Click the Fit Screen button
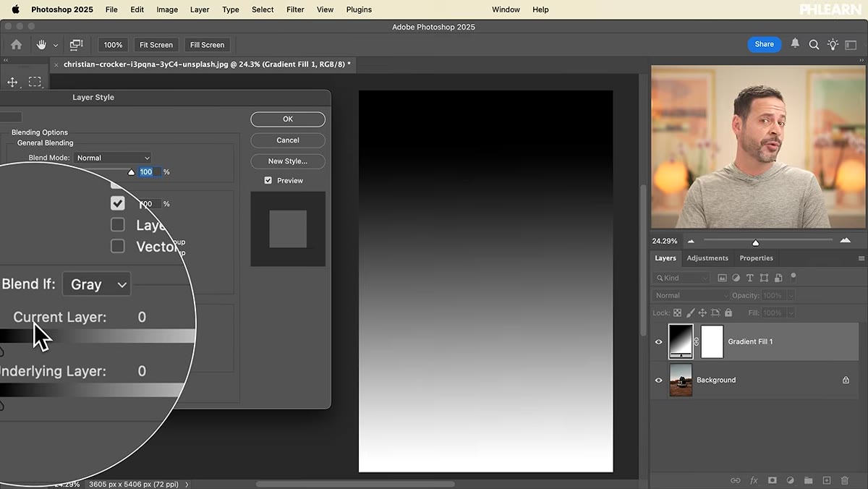The height and width of the screenshot is (489, 868). (156, 45)
